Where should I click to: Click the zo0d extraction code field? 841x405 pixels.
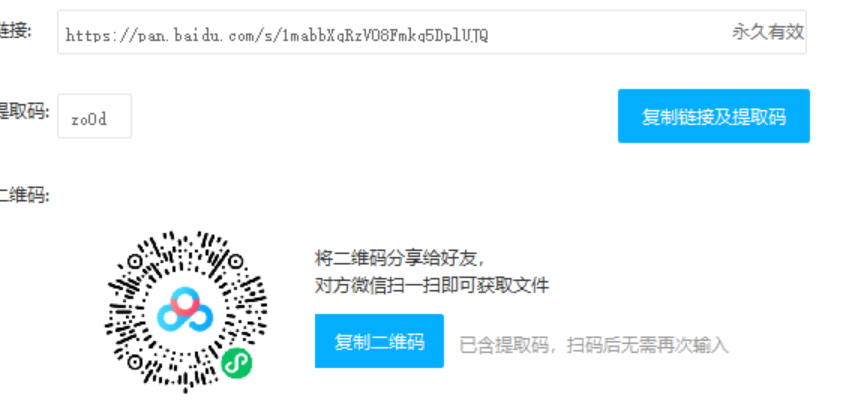(x=94, y=116)
